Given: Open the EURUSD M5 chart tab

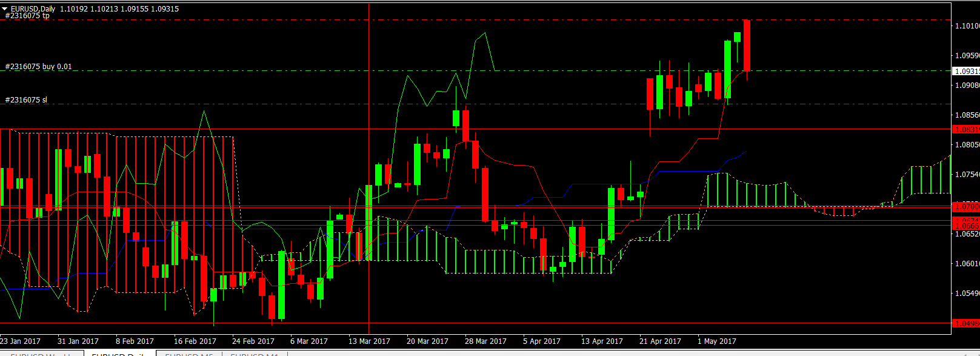Looking at the screenshot, I should point(188,354).
